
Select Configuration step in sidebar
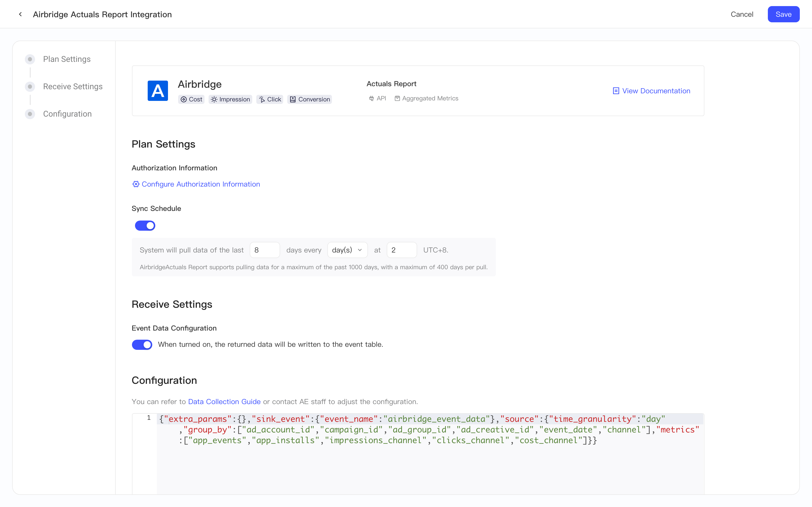[x=67, y=114]
